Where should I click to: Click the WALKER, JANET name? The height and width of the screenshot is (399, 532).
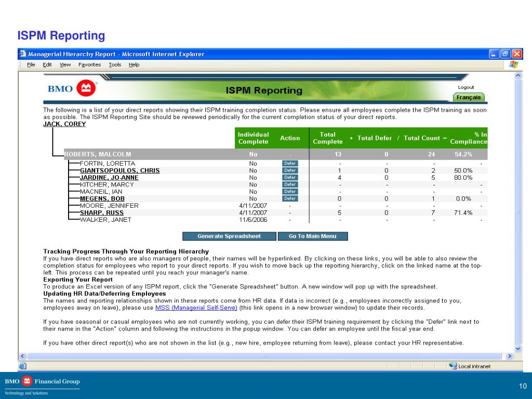click(x=105, y=220)
